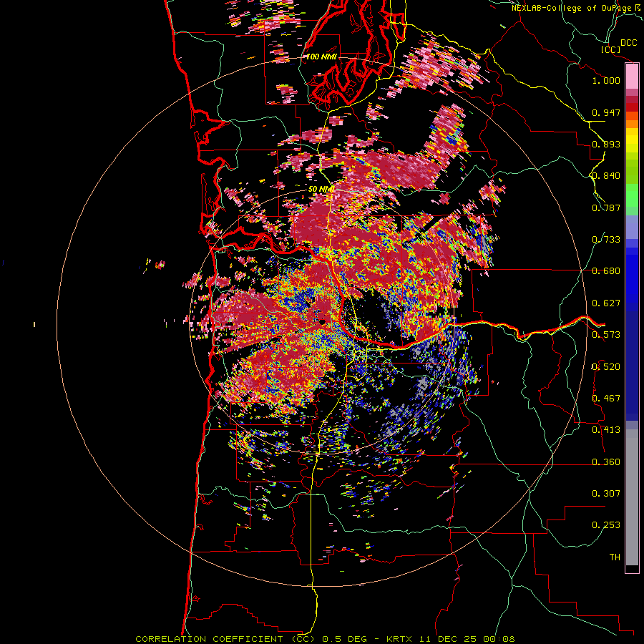
Task: Click the TH threshold label
Action: (x=615, y=557)
